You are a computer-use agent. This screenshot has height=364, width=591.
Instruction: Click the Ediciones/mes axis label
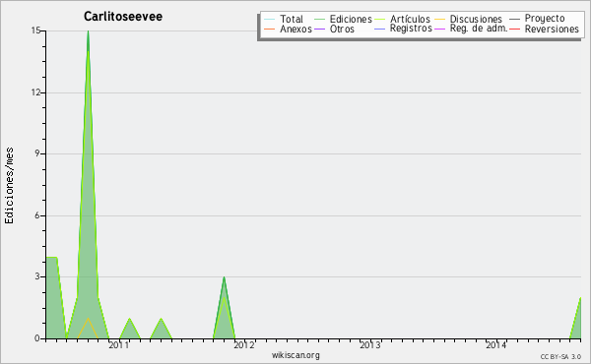(x=9, y=186)
